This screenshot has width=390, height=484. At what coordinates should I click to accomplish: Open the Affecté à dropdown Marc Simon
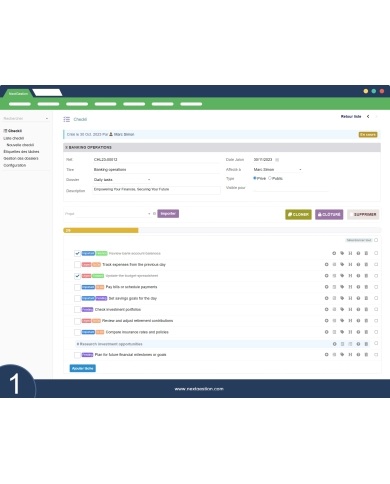pos(278,170)
